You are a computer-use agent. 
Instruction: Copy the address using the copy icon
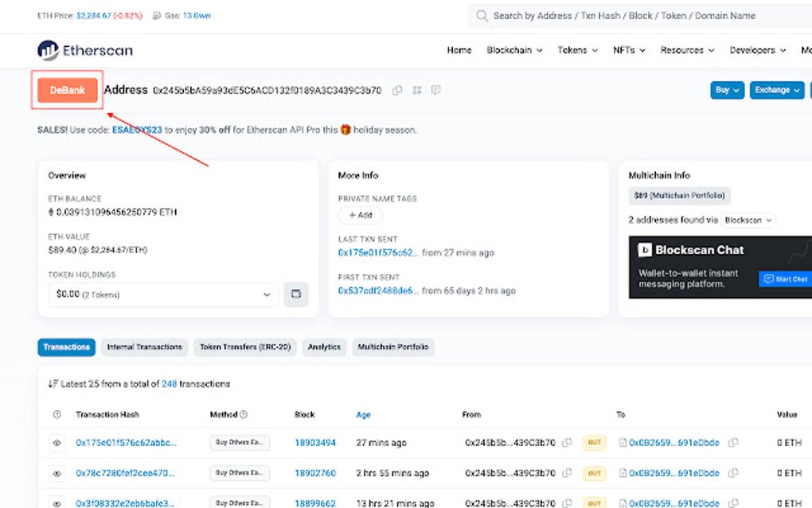click(x=397, y=90)
